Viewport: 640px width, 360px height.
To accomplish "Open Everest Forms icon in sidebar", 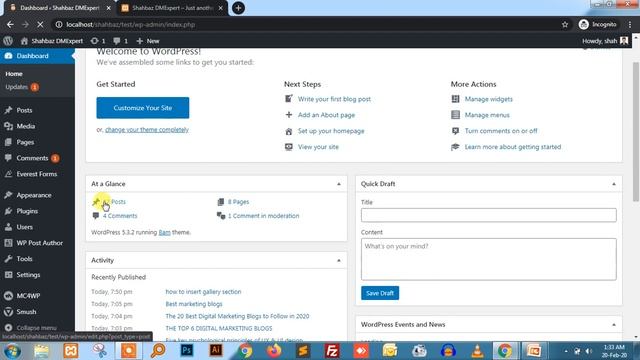I will point(8,174).
